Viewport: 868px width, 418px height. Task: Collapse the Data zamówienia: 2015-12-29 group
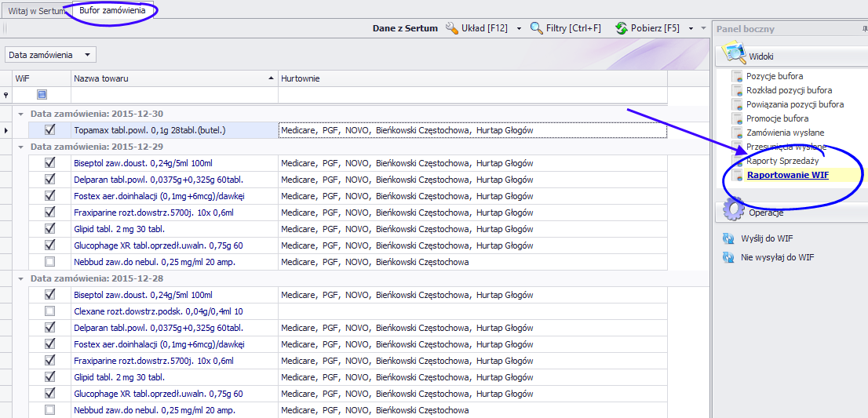[x=21, y=147]
